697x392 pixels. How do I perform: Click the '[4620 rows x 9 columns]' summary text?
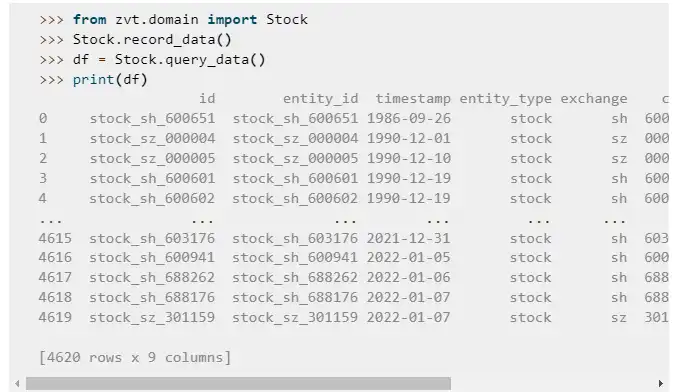tap(135, 357)
